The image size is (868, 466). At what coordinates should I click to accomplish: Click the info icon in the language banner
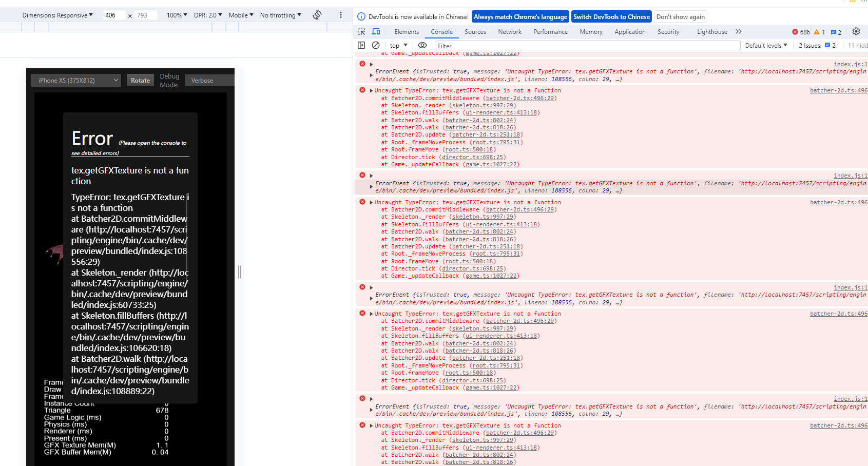(361, 16)
